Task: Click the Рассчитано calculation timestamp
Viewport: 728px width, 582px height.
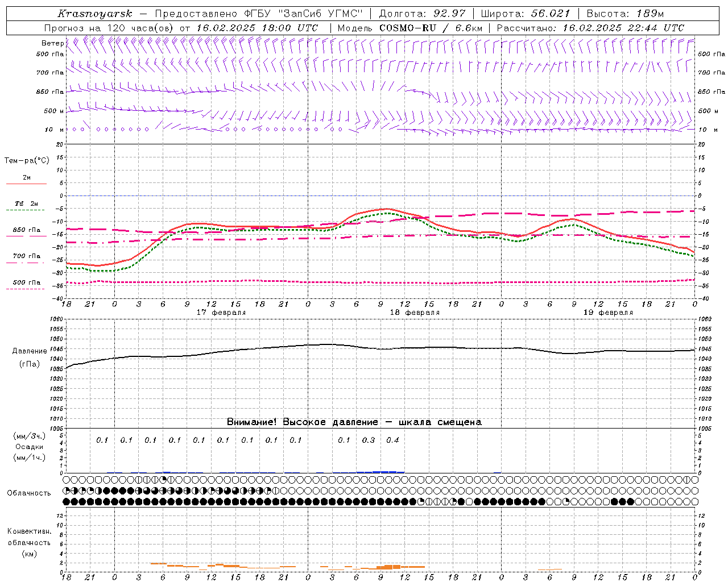Action: click(x=590, y=28)
